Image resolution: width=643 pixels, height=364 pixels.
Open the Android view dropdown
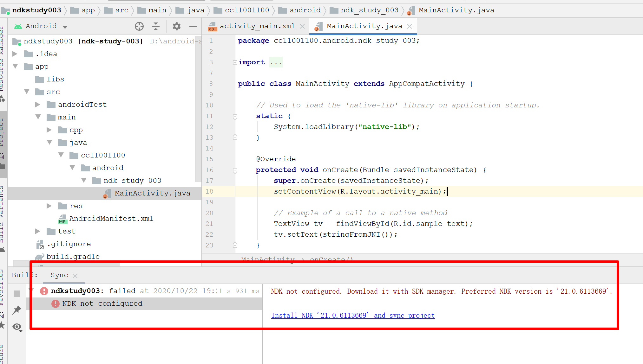pyautogui.click(x=65, y=27)
